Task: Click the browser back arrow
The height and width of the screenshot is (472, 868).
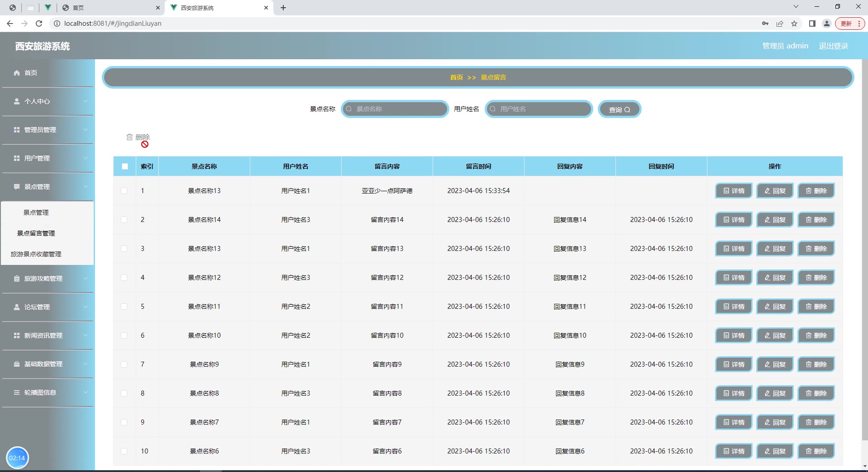Action: point(10,24)
